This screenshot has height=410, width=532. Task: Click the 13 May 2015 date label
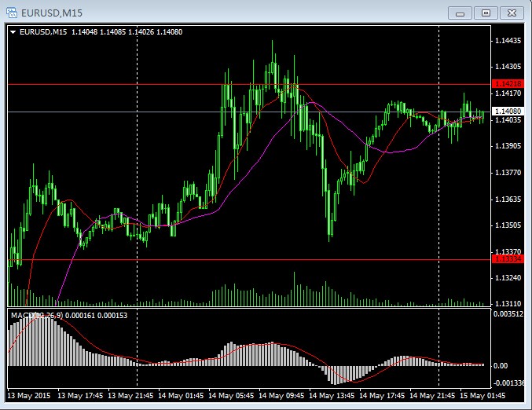click(x=29, y=395)
